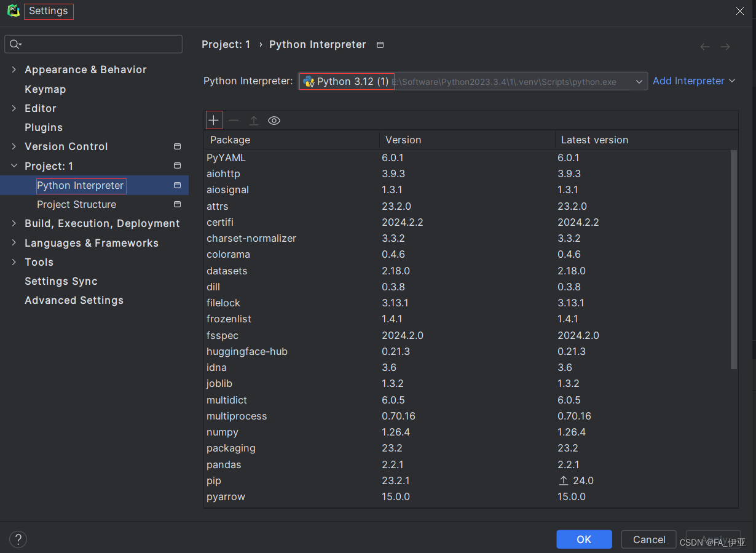Open the Add Interpreter dropdown
Viewport: 756px width, 553px height.
(694, 81)
